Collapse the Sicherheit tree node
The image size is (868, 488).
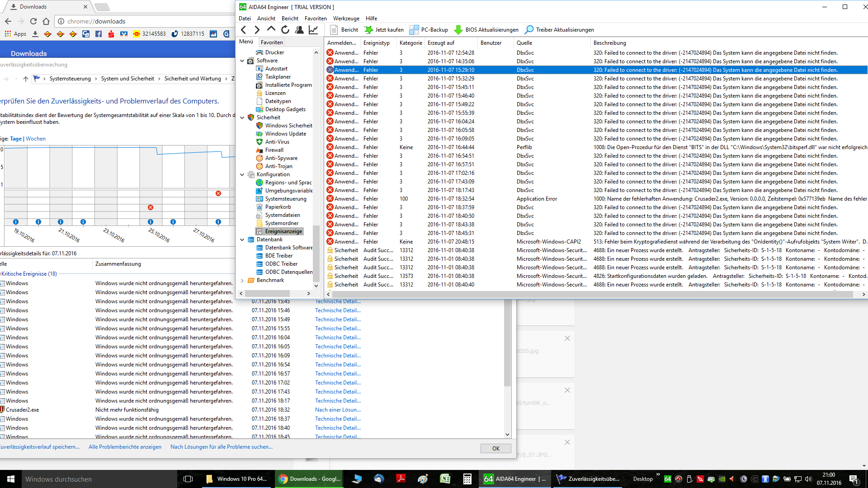click(242, 117)
